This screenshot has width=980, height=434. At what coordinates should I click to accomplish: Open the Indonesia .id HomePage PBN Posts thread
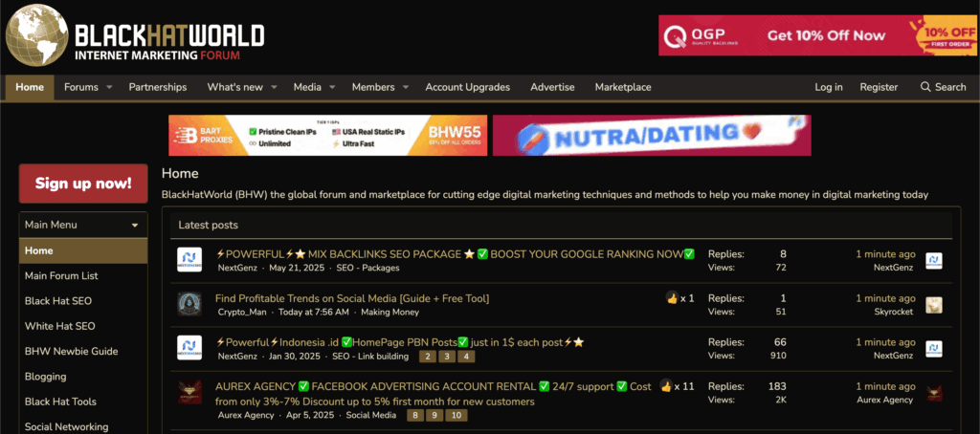point(399,342)
